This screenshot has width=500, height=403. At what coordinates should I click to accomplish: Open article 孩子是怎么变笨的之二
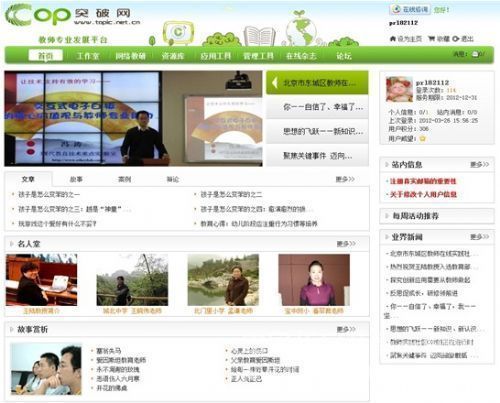pyautogui.click(x=231, y=194)
